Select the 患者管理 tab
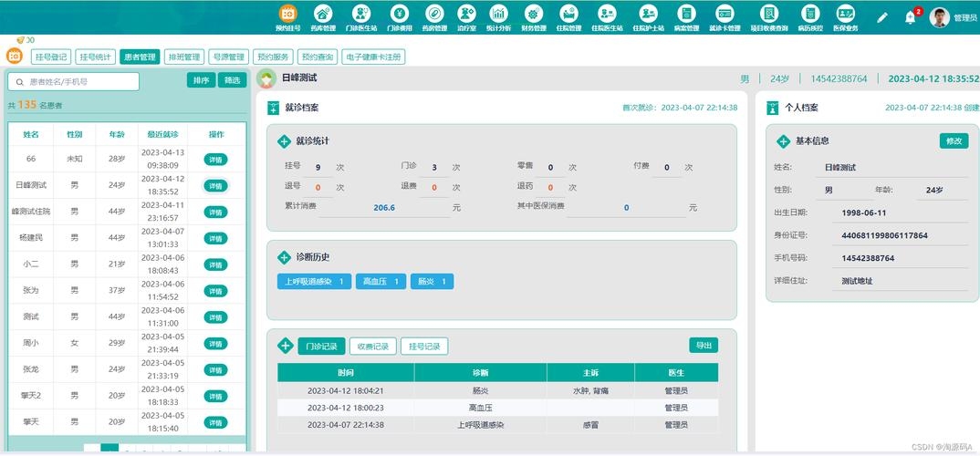The width and height of the screenshot is (980, 456). click(x=140, y=57)
